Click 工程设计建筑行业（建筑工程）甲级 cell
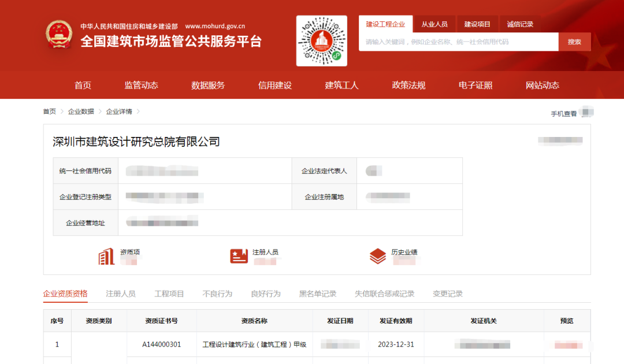This screenshot has width=624, height=364. tap(254, 344)
